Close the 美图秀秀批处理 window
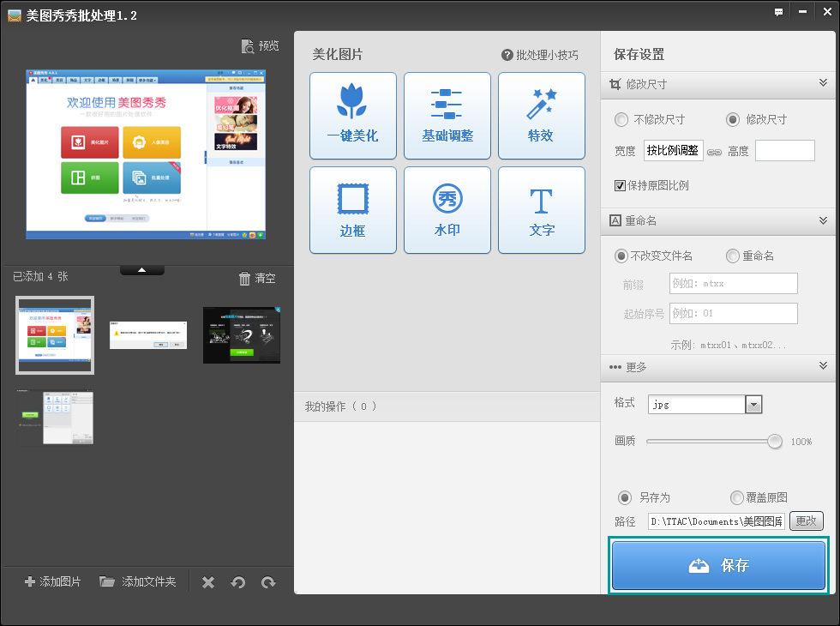The image size is (840, 626). coord(827,12)
